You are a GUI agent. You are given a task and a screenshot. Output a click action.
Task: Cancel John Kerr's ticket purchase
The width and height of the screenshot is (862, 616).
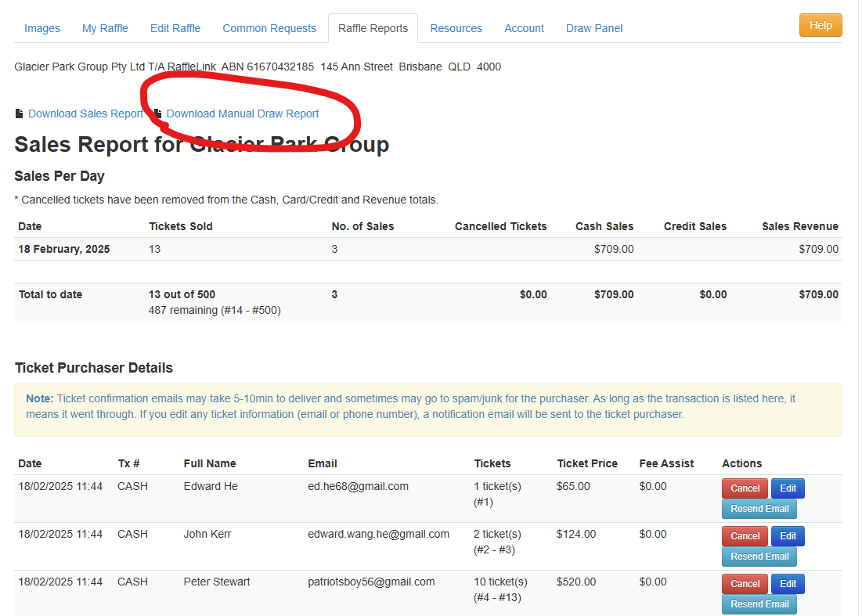point(745,536)
